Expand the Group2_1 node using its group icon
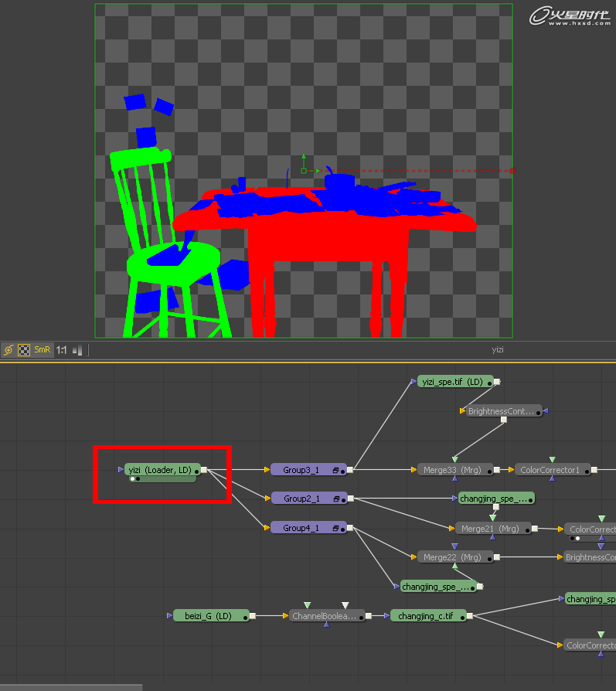Image resolution: width=616 pixels, height=691 pixels. 337,499
